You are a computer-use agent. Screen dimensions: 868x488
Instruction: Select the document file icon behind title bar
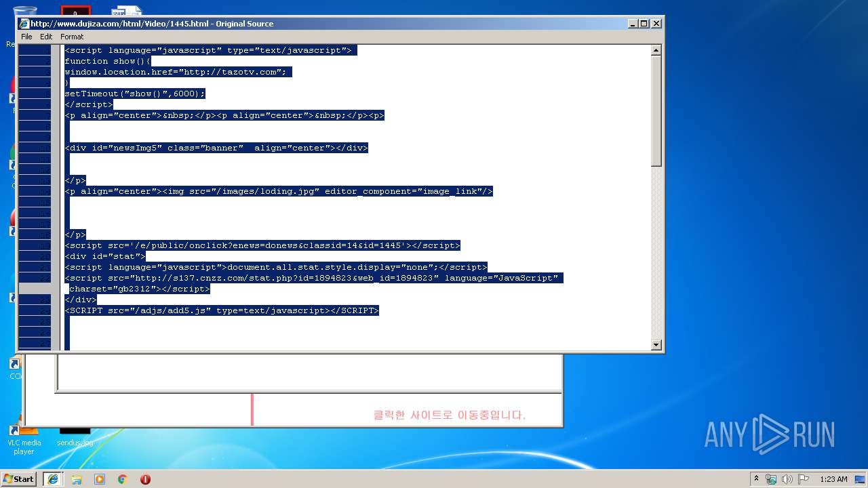tap(127, 11)
